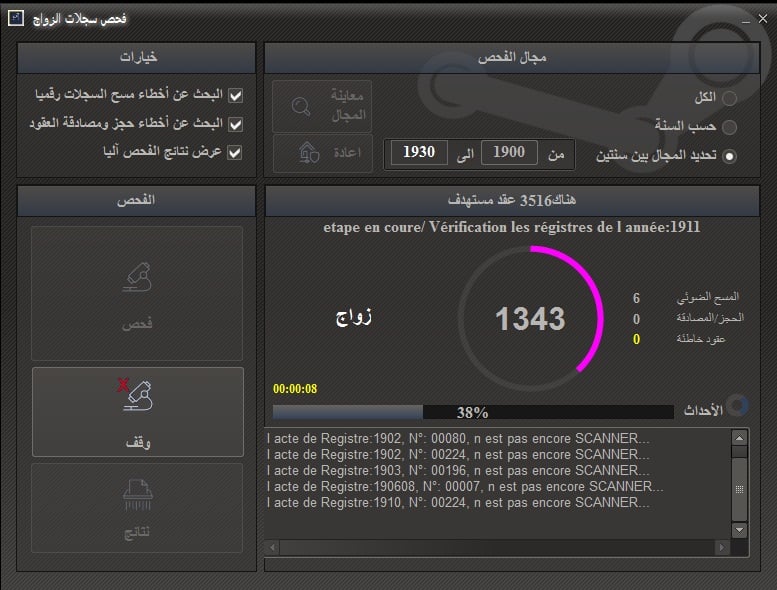Click the log list scroll down arrow
Image resolution: width=777 pixels, height=590 pixels.
coord(740,529)
